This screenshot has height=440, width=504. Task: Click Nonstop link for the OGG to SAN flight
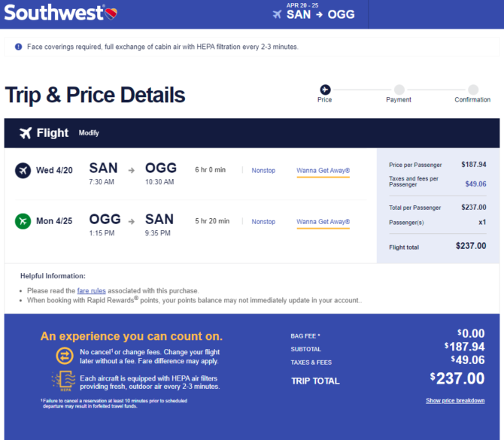[x=263, y=222]
